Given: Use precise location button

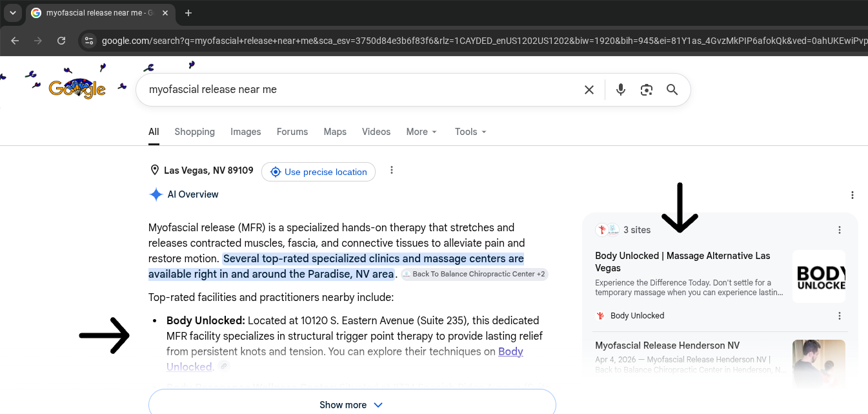Looking at the screenshot, I should coord(318,172).
